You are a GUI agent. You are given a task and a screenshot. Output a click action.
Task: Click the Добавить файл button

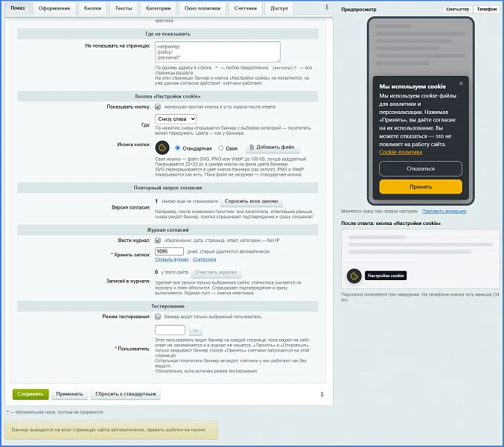pos(272,148)
